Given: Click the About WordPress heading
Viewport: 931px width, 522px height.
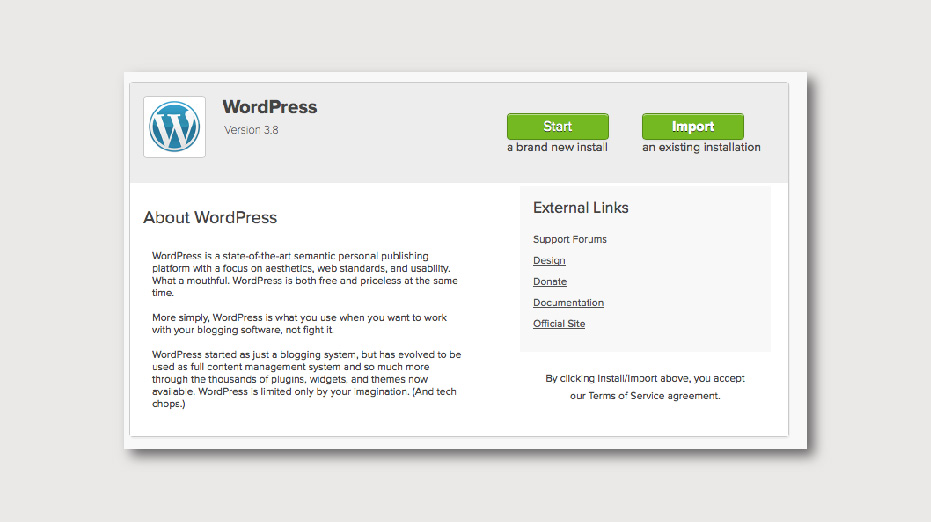Looking at the screenshot, I should coord(210,217).
